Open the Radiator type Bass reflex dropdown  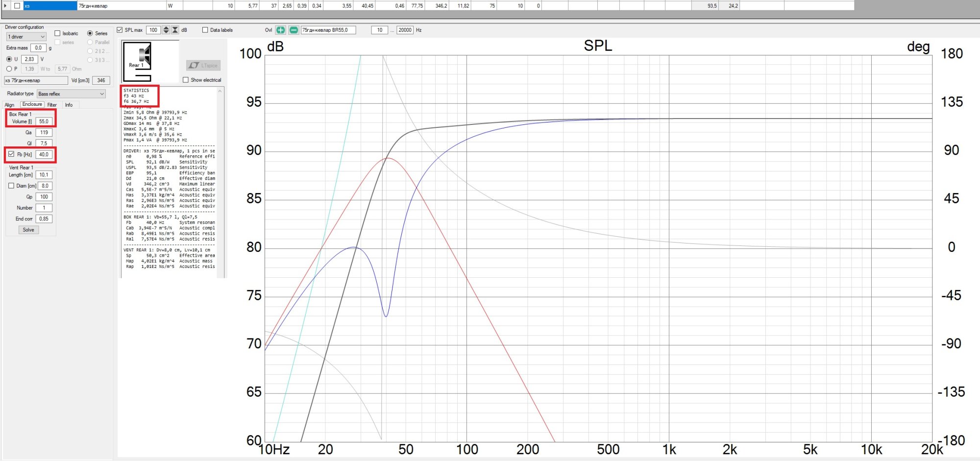[71, 94]
